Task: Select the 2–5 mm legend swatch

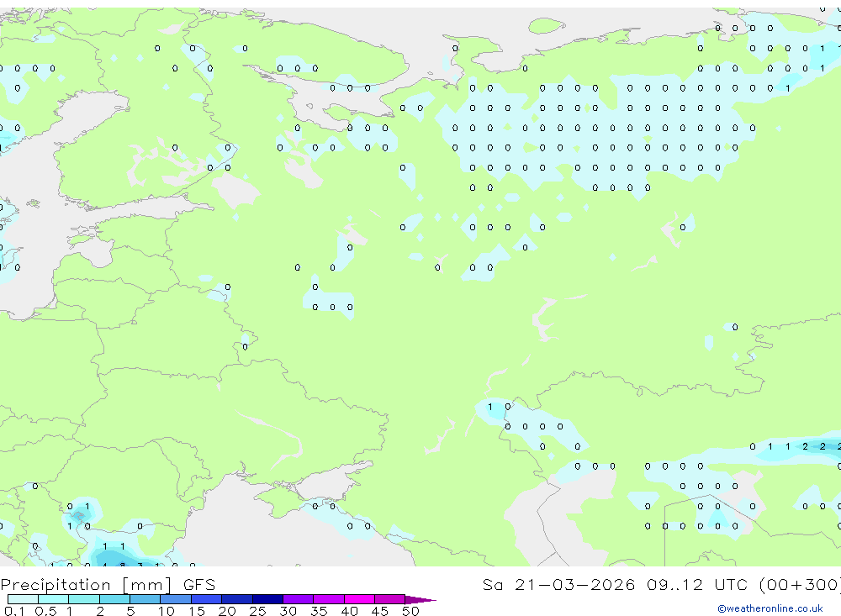Action: click(x=114, y=599)
